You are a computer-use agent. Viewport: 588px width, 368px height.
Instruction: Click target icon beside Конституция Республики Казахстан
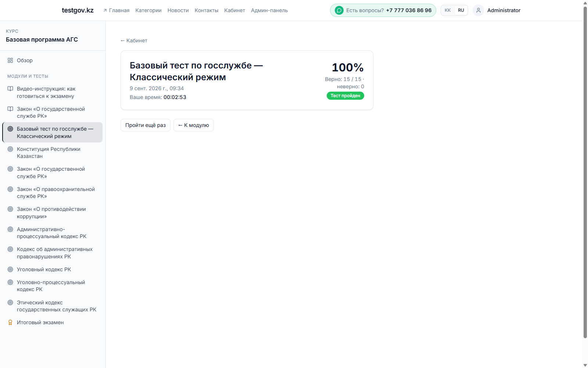point(10,149)
